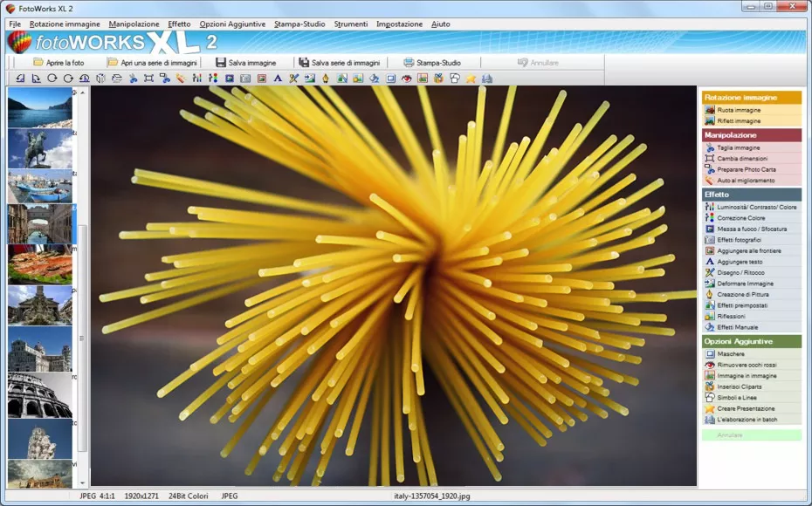Choose Creare Presentazione in the side panel
Screen dimensions: 812x506
[x=752, y=409]
